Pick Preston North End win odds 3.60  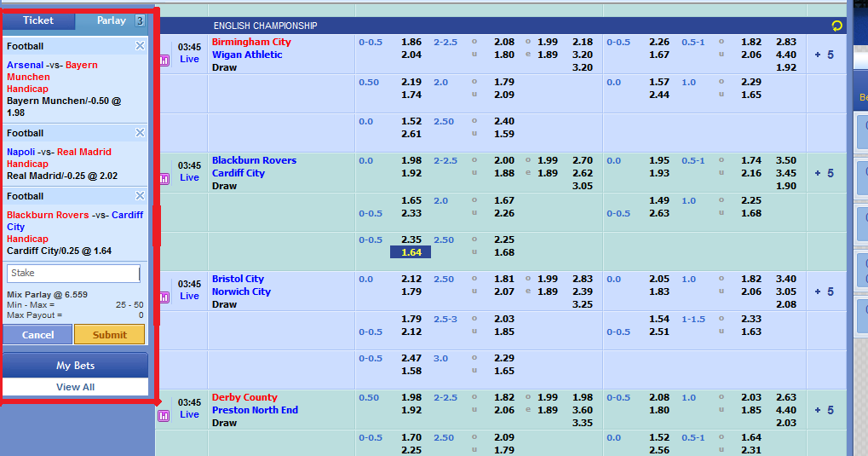[x=583, y=411]
